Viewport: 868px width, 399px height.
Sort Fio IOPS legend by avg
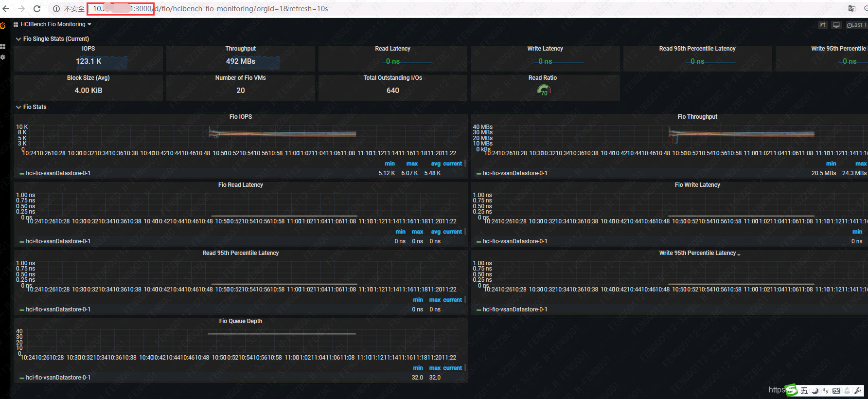click(436, 164)
